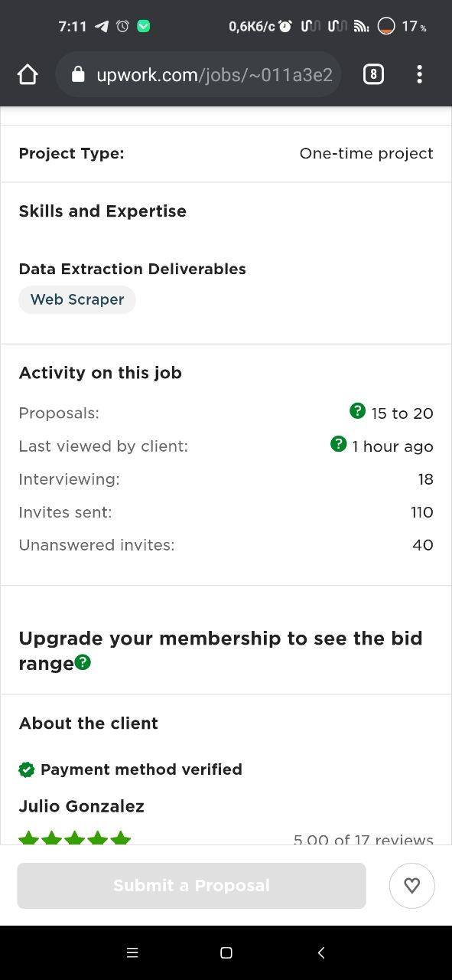Tap the Proposals help question mark

coord(357,411)
